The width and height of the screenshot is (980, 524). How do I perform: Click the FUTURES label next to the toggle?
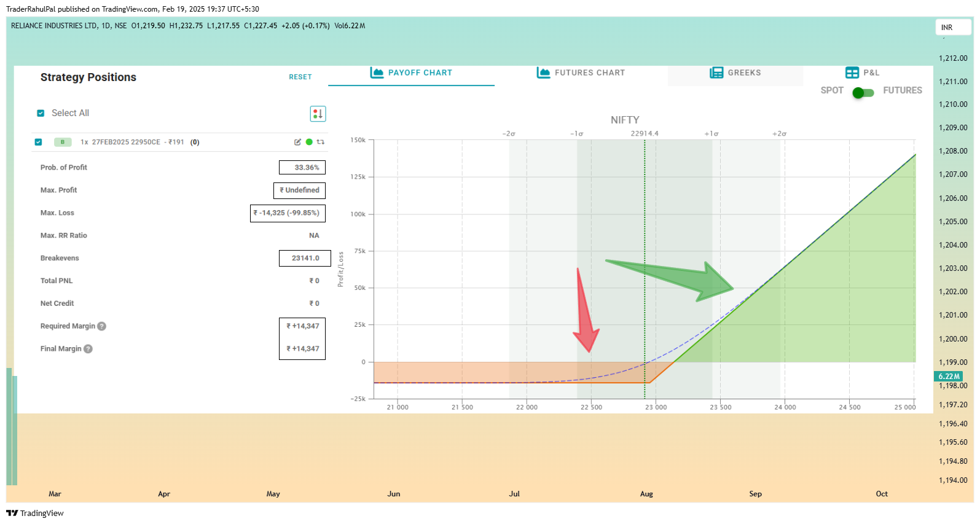tap(903, 90)
